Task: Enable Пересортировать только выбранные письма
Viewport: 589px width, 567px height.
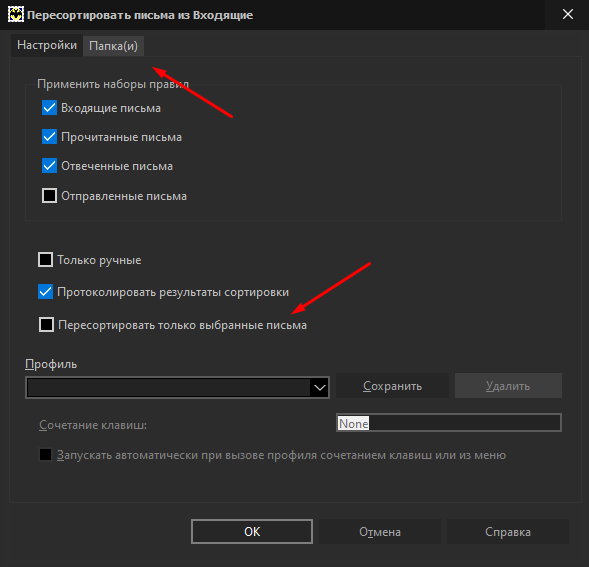Action: pos(47,325)
